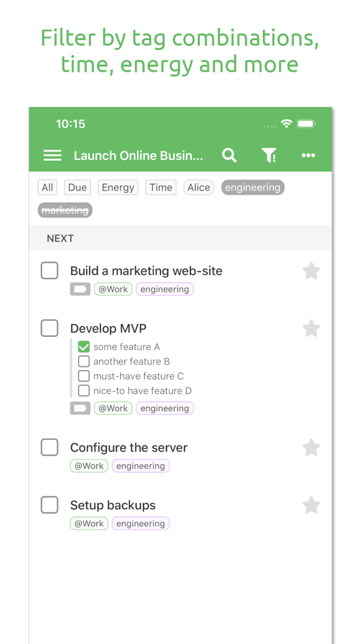Uncheck some feature A subtask

pyautogui.click(x=84, y=347)
